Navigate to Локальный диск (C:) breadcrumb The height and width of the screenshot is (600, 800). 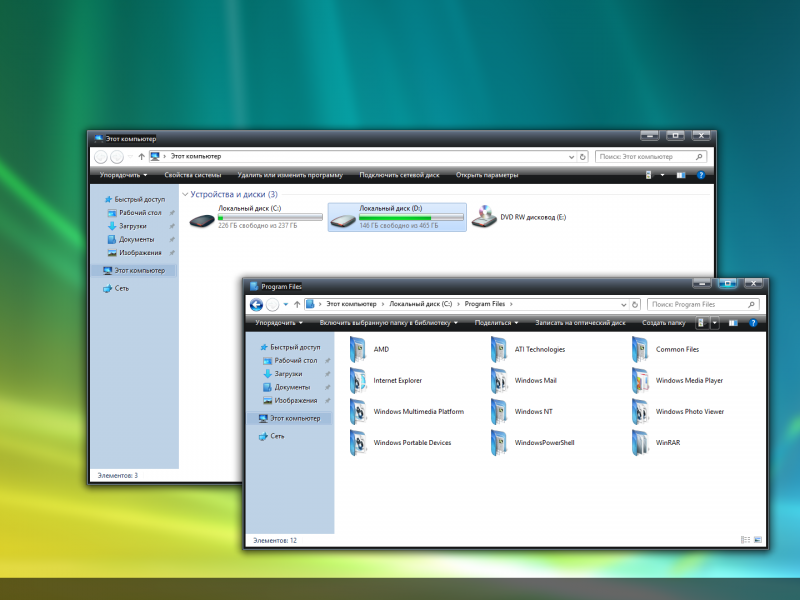point(421,304)
